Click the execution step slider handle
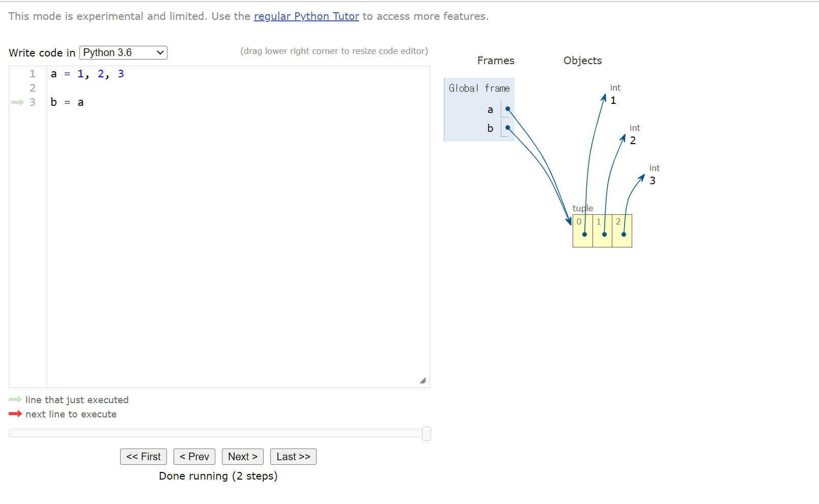The image size is (819, 504). pos(427,433)
